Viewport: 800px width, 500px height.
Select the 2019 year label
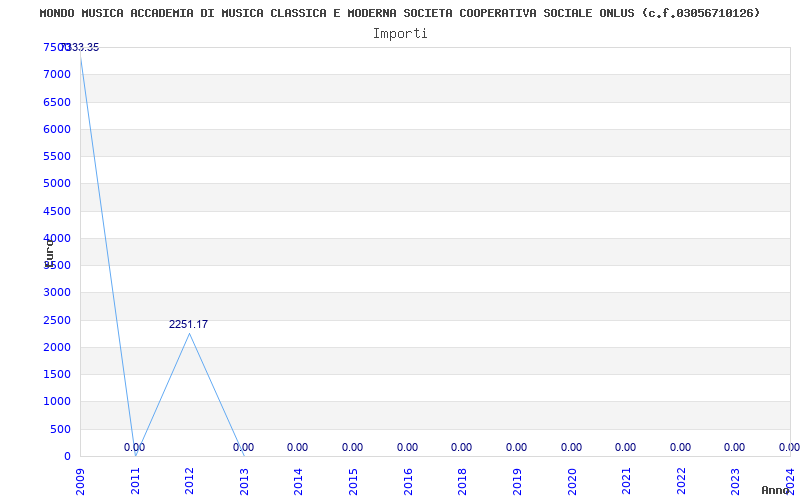click(x=517, y=481)
